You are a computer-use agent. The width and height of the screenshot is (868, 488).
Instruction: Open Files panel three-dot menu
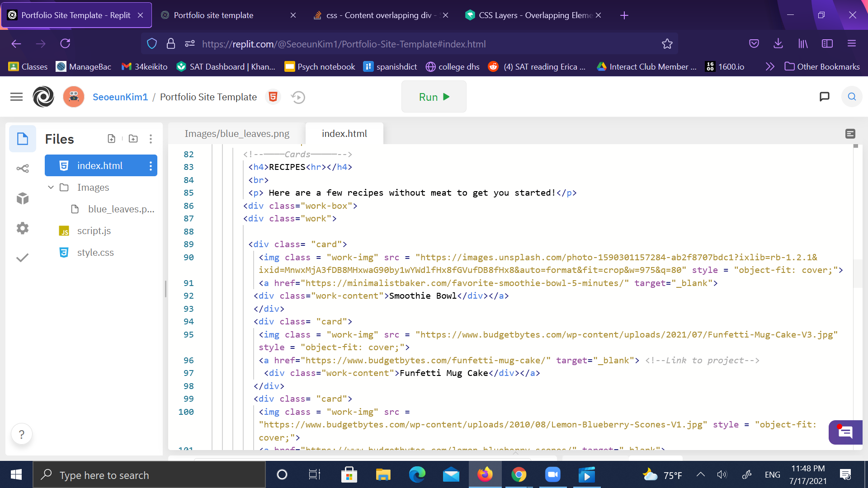point(151,139)
